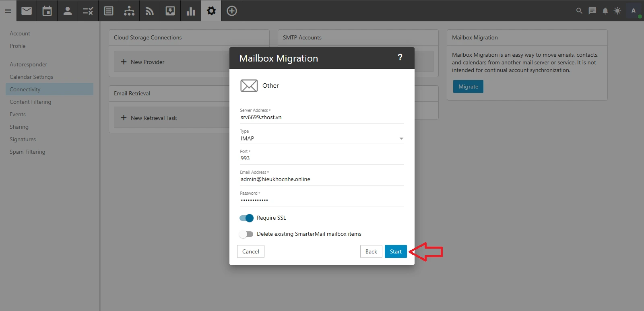Select Spam Filtering in the sidebar
644x311 pixels.
pyautogui.click(x=27, y=152)
